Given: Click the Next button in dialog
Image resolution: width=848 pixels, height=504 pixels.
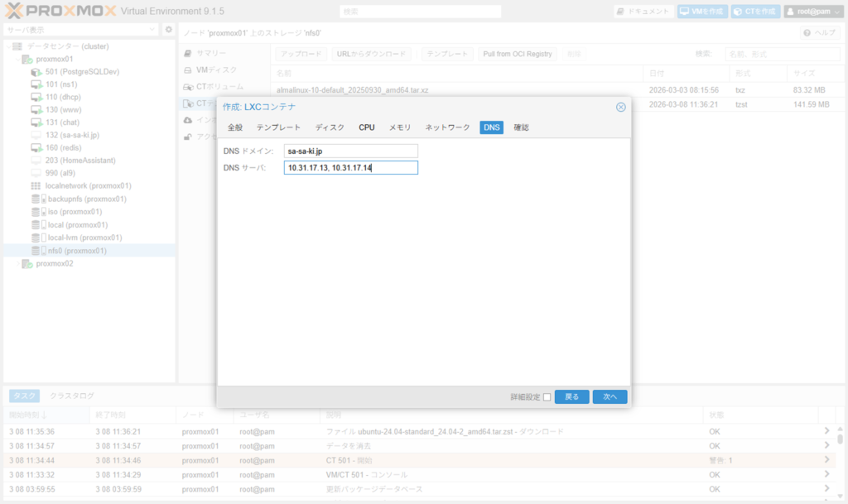Looking at the screenshot, I should [x=609, y=397].
